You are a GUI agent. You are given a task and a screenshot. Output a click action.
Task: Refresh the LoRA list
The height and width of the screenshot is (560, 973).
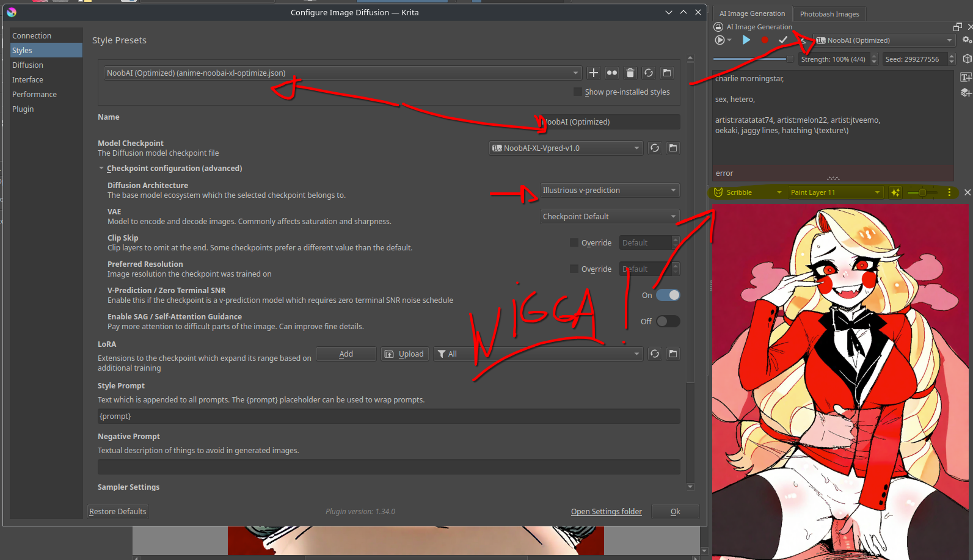(x=655, y=354)
